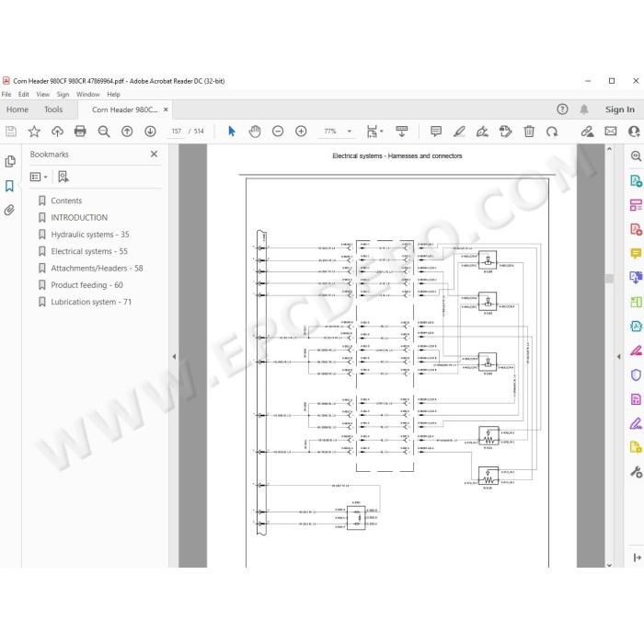Click scrollbar down arrow
The height and width of the screenshot is (644, 644).
pyautogui.click(x=609, y=565)
